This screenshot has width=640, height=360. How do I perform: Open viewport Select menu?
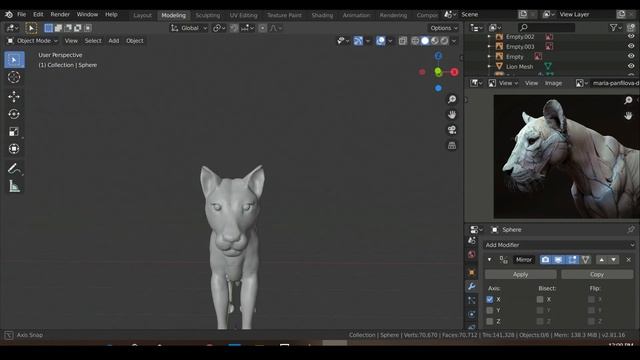[93, 41]
